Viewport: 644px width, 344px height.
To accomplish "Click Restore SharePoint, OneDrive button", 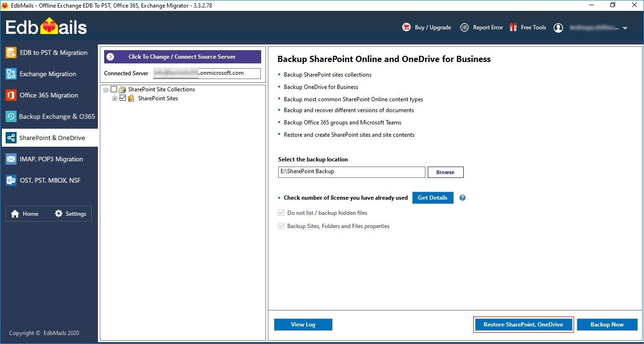I will coord(523,325).
